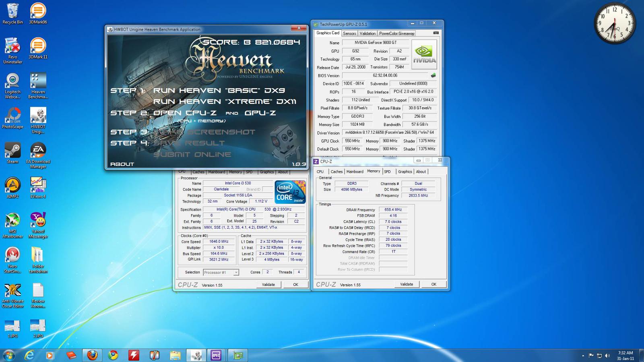Open Memory tab in the processor CPU-Z window
The image size is (644, 362).
point(235,172)
